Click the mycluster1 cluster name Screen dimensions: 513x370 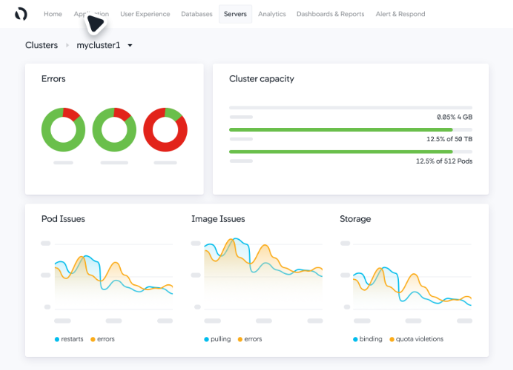click(x=98, y=45)
